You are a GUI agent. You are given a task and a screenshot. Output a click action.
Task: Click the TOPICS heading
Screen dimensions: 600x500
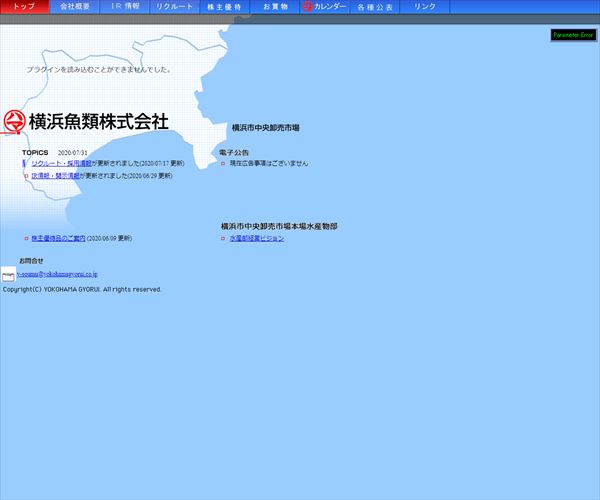coord(35,152)
